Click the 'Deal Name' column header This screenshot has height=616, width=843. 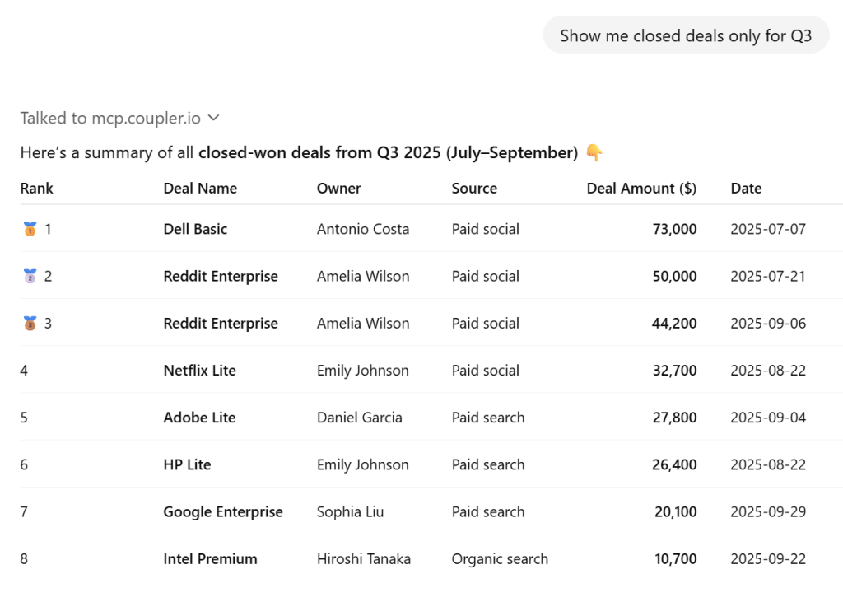[200, 189]
